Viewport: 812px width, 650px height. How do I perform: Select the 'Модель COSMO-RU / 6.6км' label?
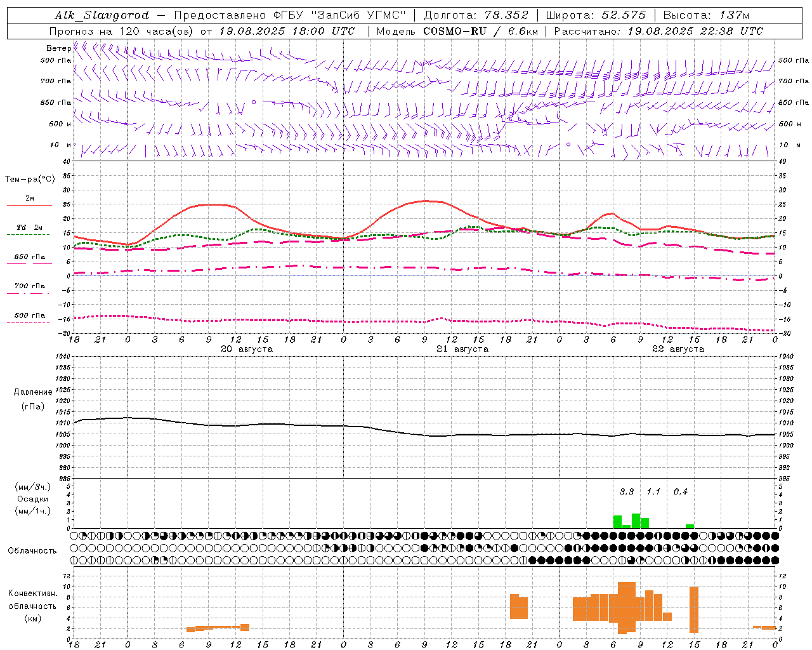point(457,31)
